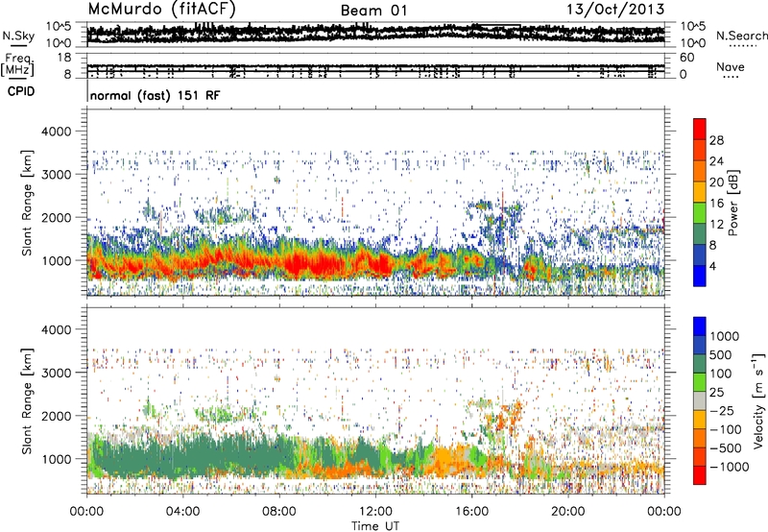Click the Slant Range label of power panel

[27, 203]
